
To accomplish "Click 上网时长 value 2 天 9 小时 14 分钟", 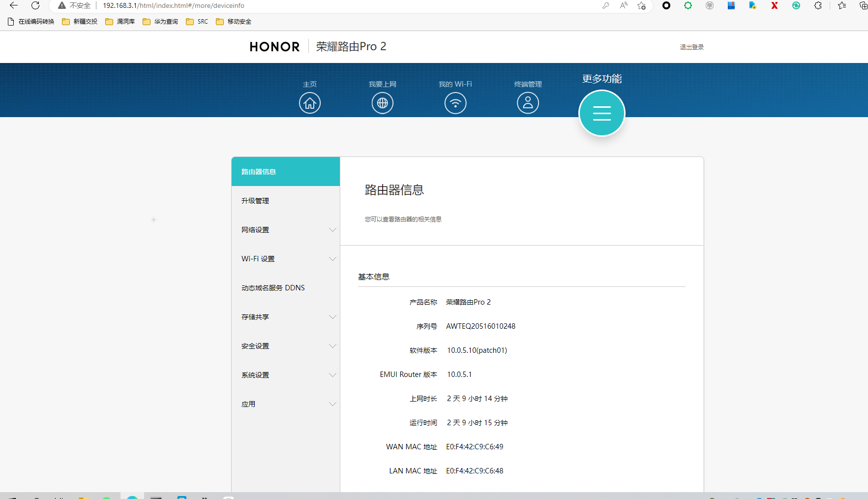I will (477, 399).
